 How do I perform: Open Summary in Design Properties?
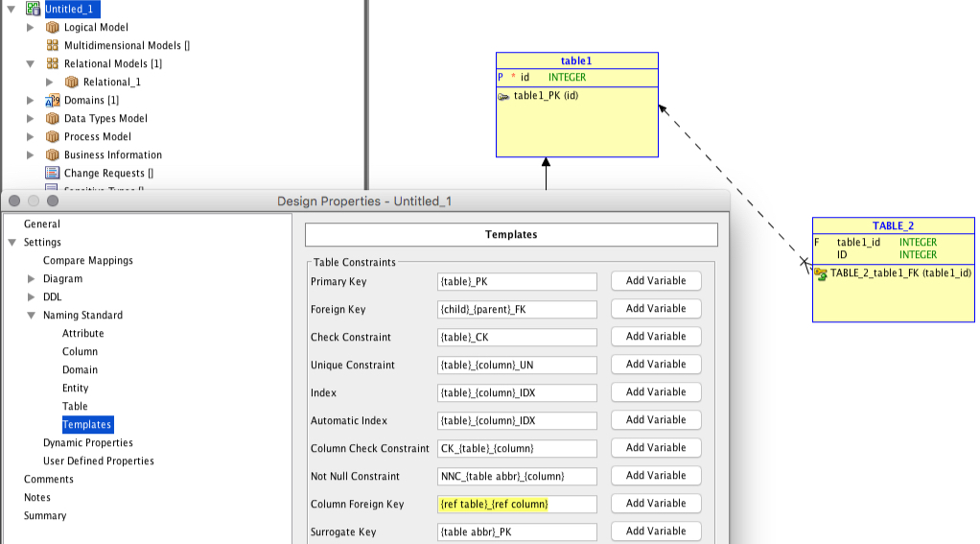(x=45, y=516)
